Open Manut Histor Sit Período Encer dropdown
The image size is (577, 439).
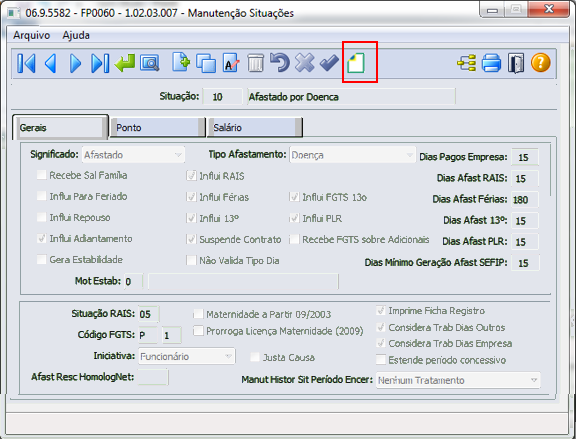[458, 380]
